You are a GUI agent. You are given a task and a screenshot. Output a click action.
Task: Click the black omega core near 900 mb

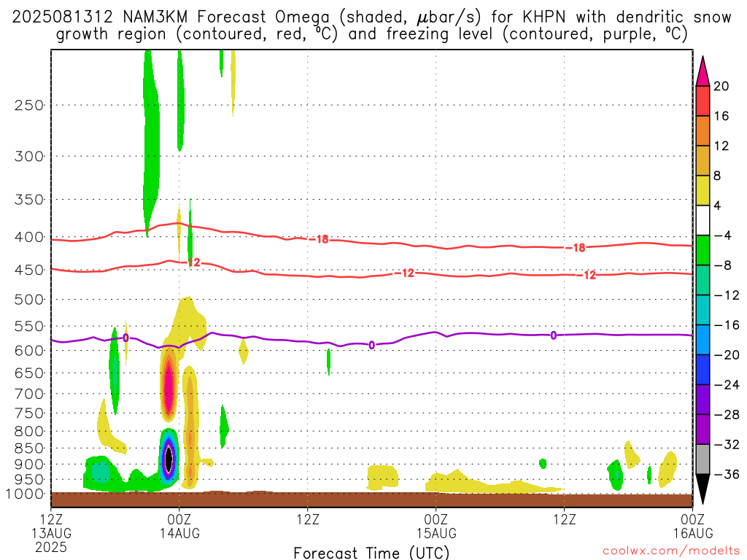click(x=169, y=459)
